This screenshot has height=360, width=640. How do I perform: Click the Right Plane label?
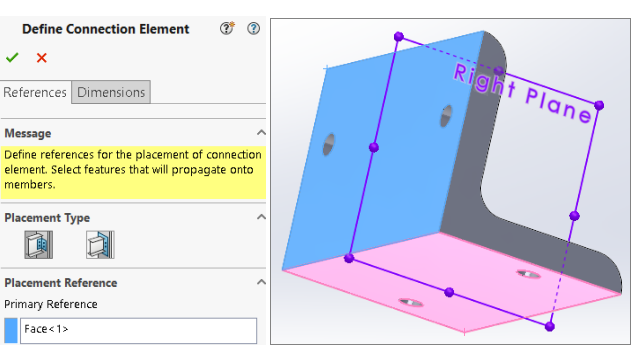pyautogui.click(x=523, y=93)
